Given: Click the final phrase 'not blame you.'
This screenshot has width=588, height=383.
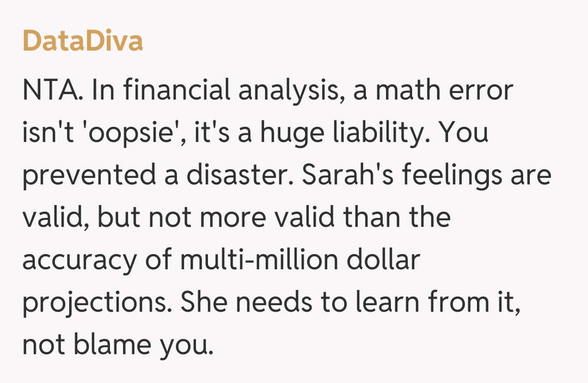Looking at the screenshot, I should pos(117,345).
